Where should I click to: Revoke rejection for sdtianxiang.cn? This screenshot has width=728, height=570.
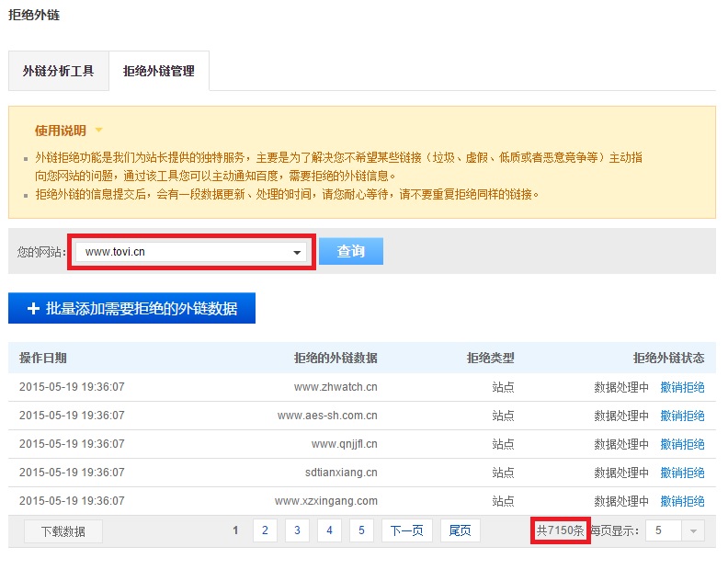click(682, 473)
